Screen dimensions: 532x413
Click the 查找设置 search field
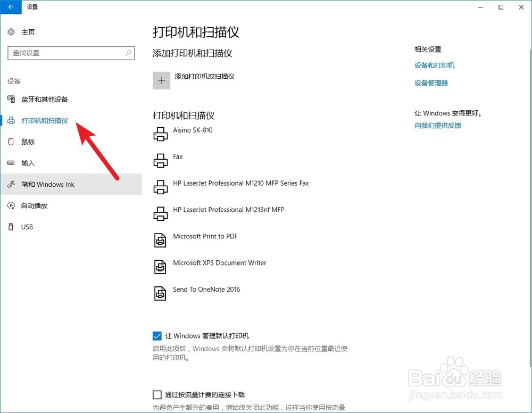click(x=71, y=53)
